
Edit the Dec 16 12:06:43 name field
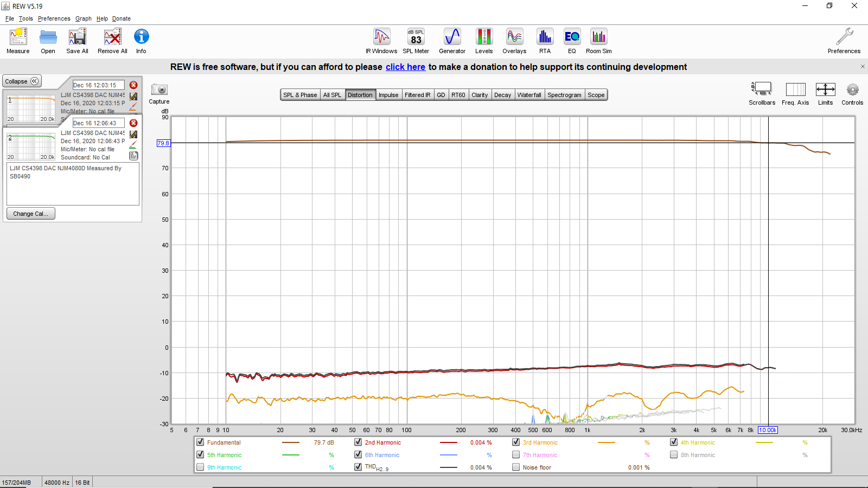(98, 123)
